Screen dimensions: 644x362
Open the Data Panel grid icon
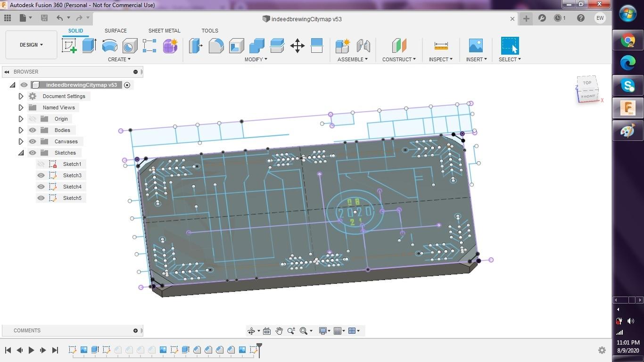(8, 18)
